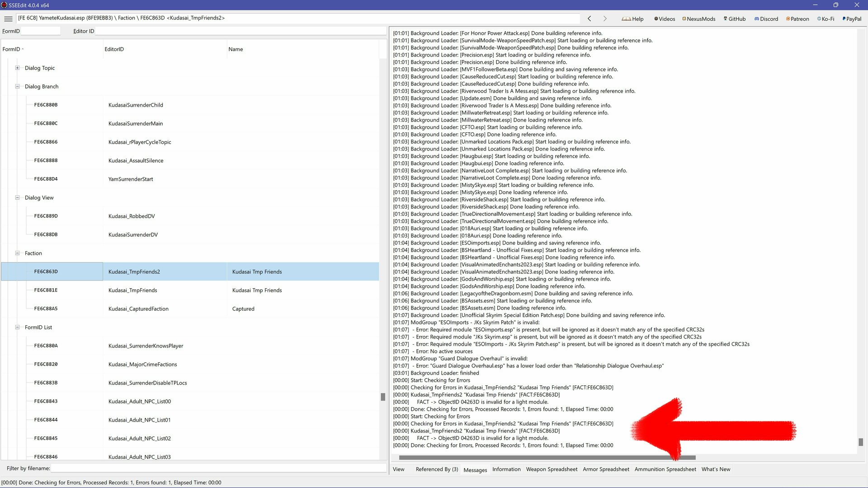868x488 pixels.
Task: Switch to the Information tab
Action: tap(506, 469)
